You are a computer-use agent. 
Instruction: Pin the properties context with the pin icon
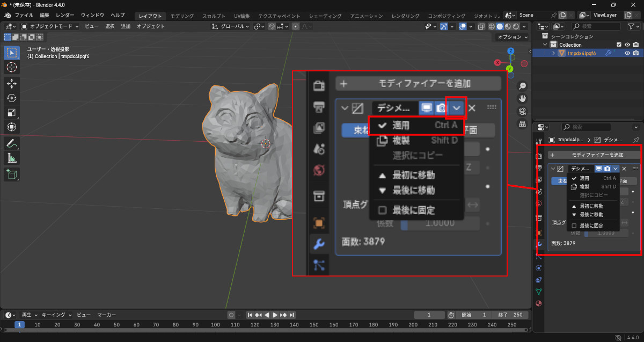pyautogui.click(x=636, y=140)
